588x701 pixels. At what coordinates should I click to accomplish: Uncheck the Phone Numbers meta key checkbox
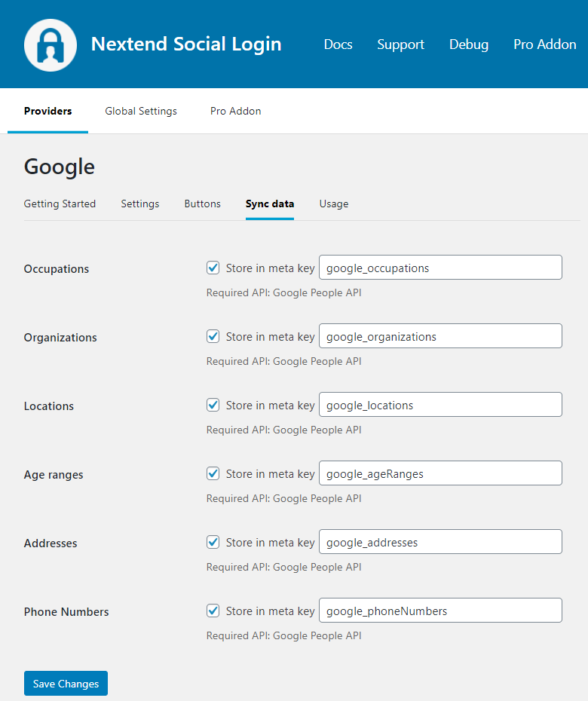pyautogui.click(x=213, y=611)
